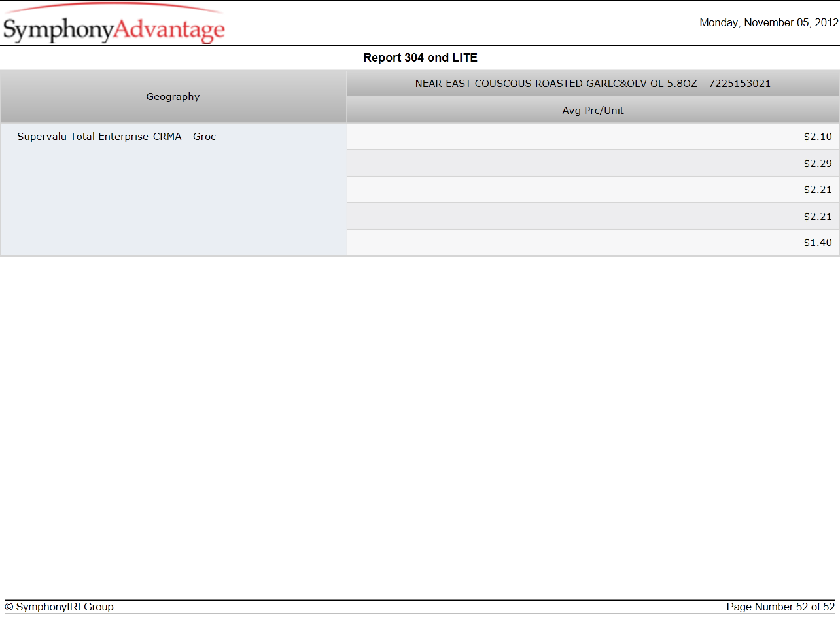Select the $2.29 price cell
Viewport: 840px width, 619px height.
click(x=593, y=164)
